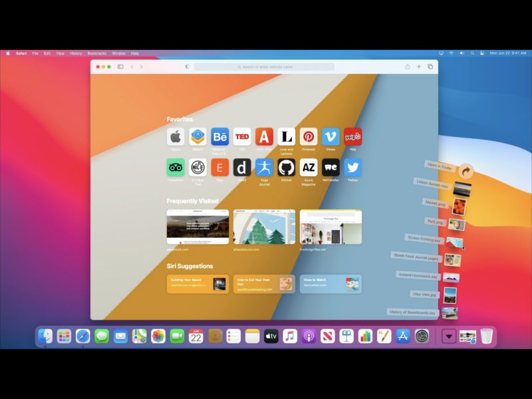532x399 pixels.
Task: Open the App Store from the Dock
Action: (403, 336)
